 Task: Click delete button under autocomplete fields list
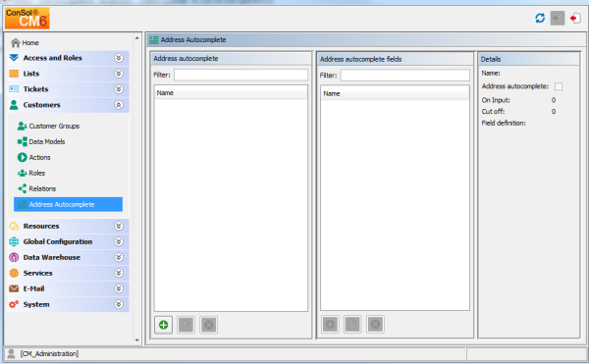[375, 324]
